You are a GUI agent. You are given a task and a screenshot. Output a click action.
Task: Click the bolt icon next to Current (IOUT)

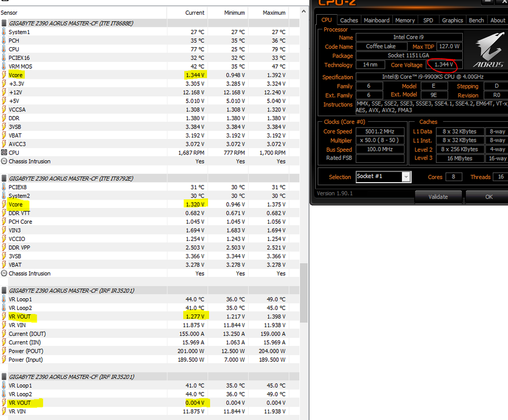click(4, 334)
